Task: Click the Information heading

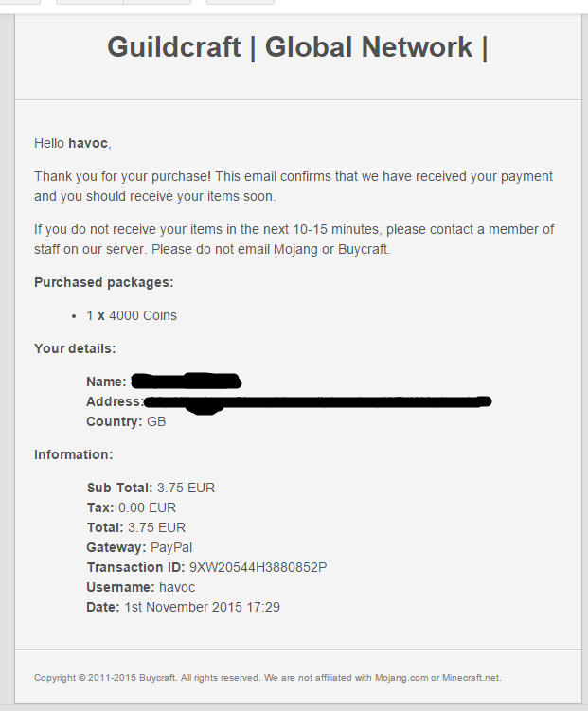Action: pyautogui.click(x=74, y=454)
